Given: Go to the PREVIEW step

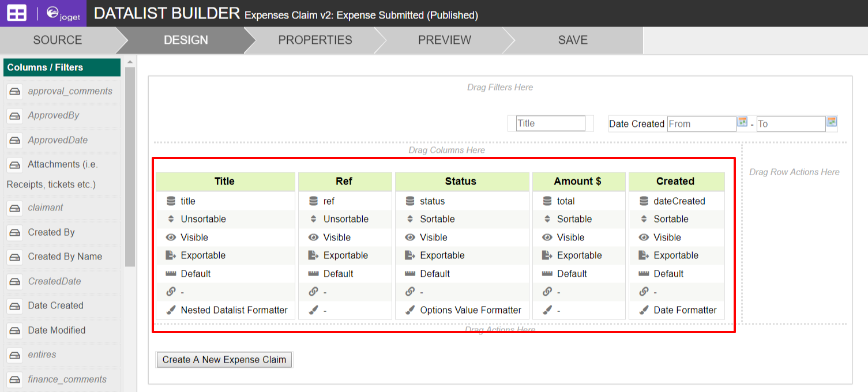Looking at the screenshot, I should tap(444, 40).
